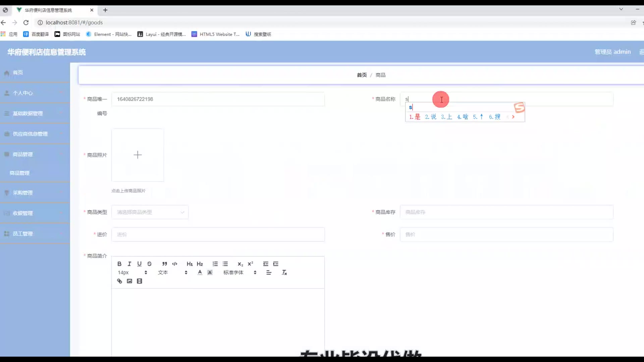Screen dimensions: 644x362
Task: Toggle subscript formatting
Action: tap(240, 264)
